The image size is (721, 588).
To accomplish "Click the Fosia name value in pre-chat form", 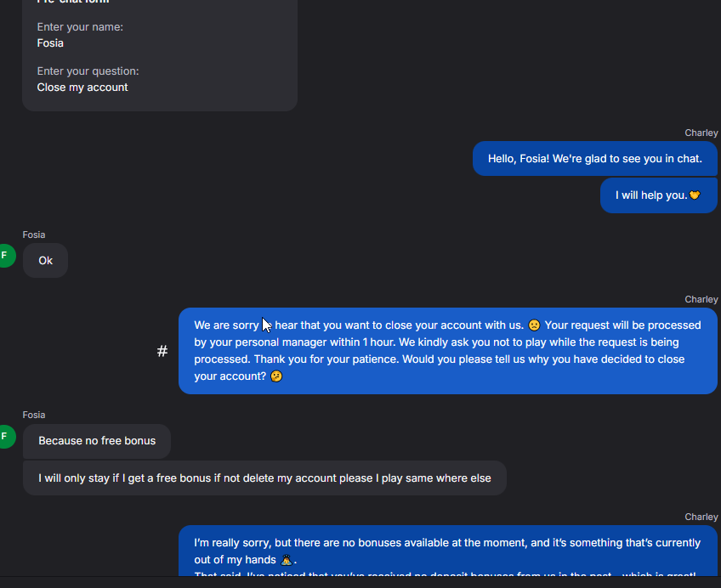I will coord(50,43).
